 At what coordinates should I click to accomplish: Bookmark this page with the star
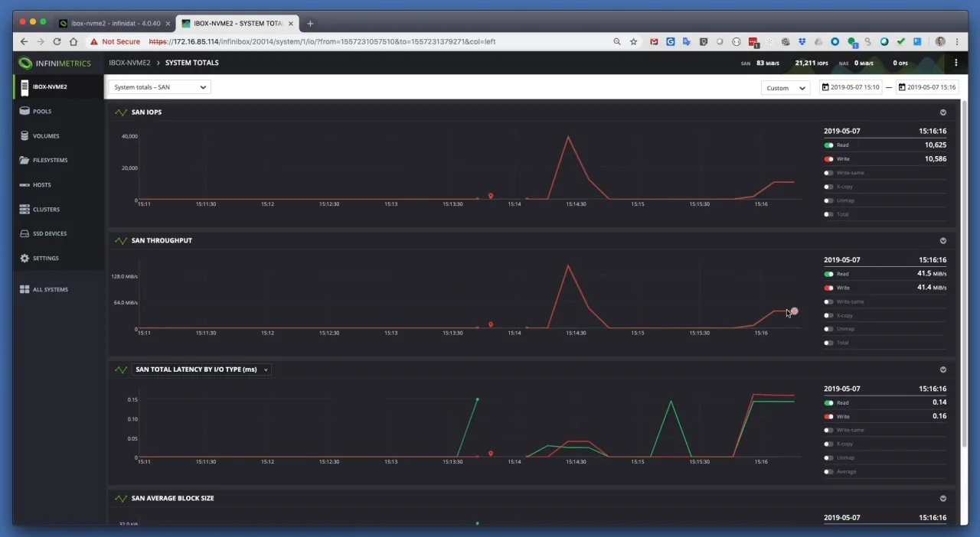(x=633, y=41)
